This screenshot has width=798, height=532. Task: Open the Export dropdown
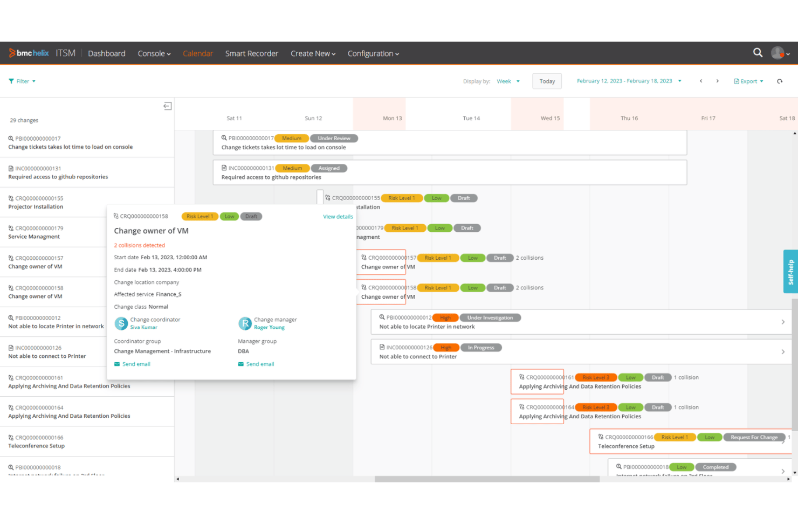749,81
